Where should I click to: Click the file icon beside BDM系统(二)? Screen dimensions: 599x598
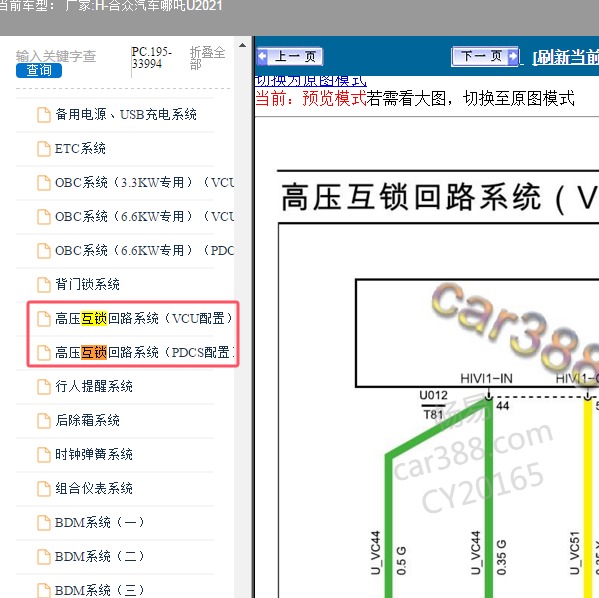(44, 557)
